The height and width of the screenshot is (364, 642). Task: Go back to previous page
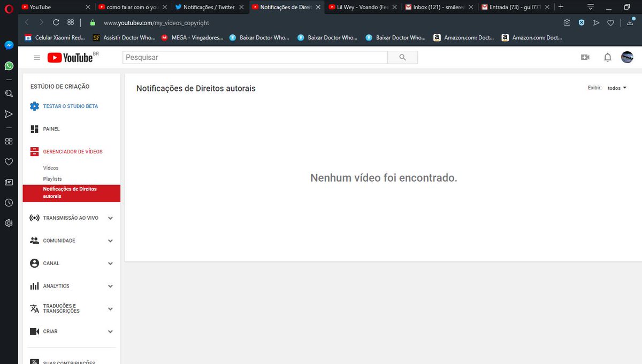tap(27, 22)
